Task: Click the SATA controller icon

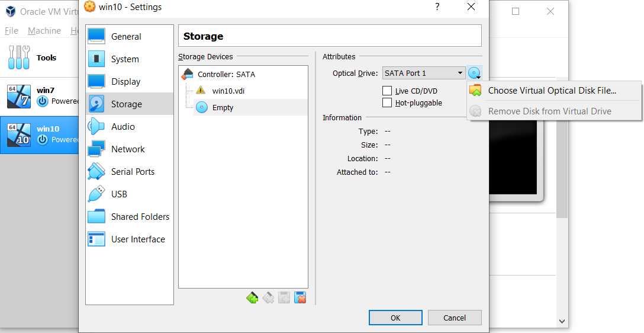Action: [x=187, y=74]
